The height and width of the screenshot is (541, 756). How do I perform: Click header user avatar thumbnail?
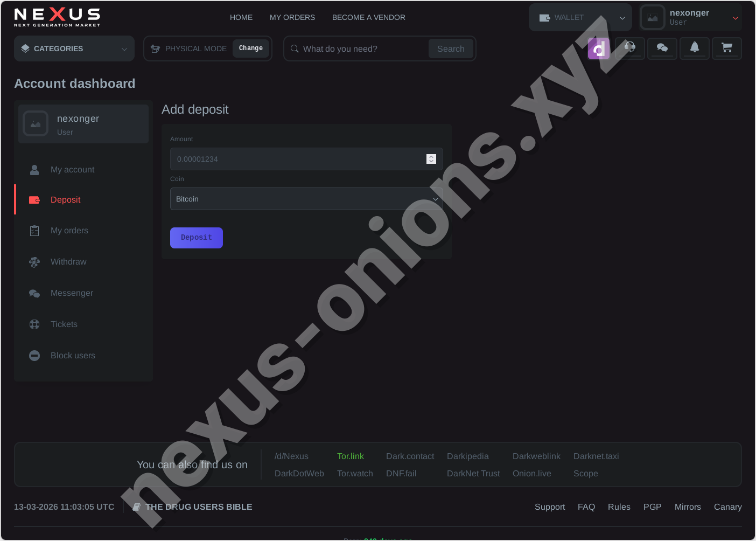(653, 18)
